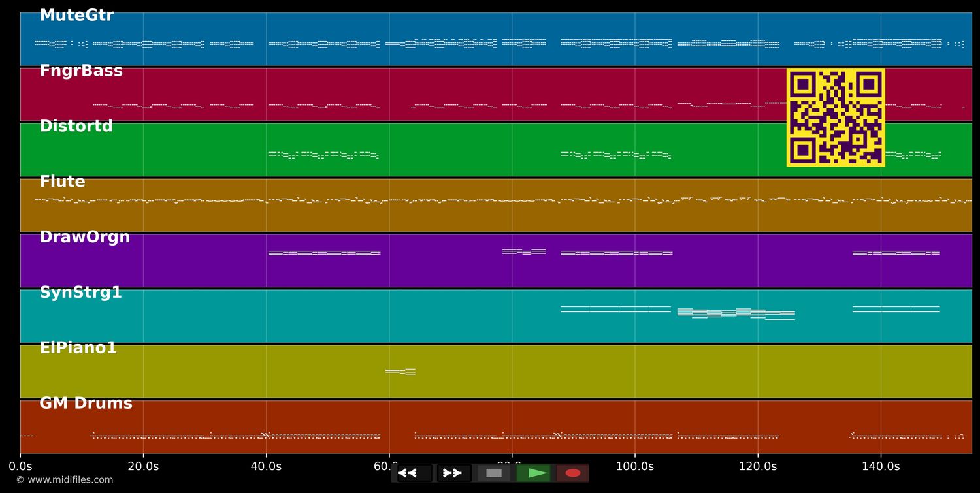Click the ElPiano1 note cluster near 60s
The width and height of the screenshot is (980, 493).
pyautogui.click(x=400, y=372)
